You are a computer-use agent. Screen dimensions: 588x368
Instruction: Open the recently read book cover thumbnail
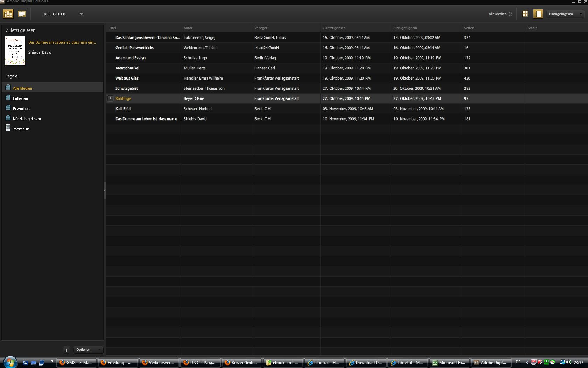pos(15,51)
